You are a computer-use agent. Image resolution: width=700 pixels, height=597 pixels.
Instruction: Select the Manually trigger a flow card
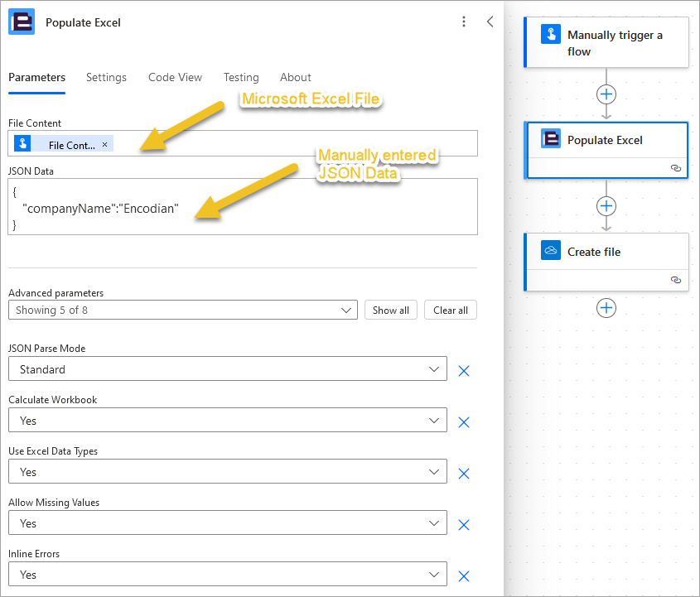pyautogui.click(x=606, y=42)
